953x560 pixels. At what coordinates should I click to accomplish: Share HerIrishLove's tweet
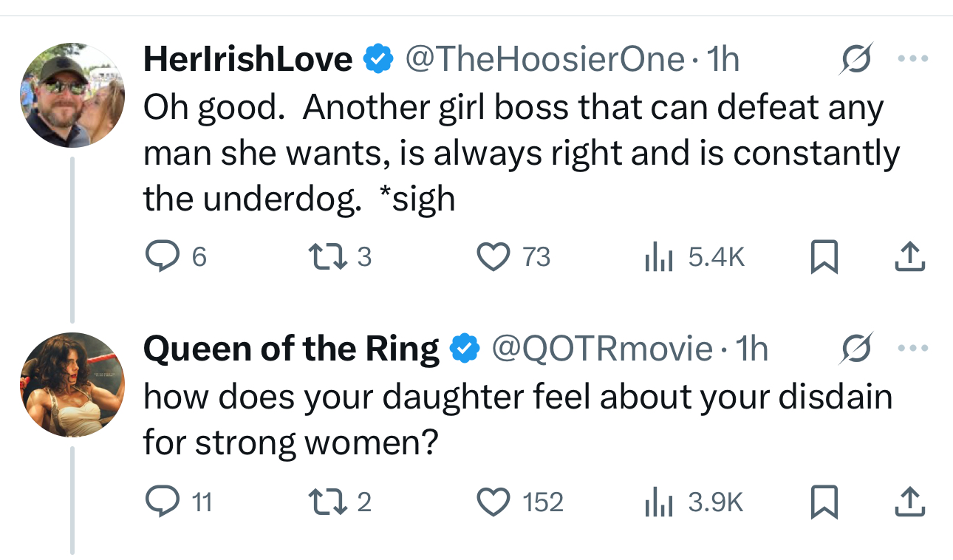[909, 257]
